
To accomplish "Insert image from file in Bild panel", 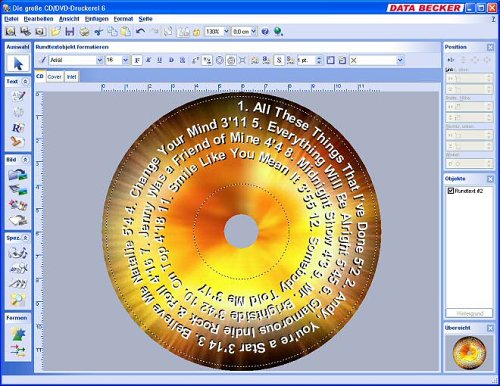I will point(18,175).
